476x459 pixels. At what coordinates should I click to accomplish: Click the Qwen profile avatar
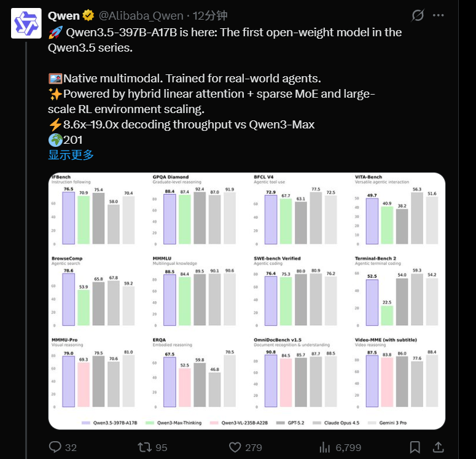(26, 24)
